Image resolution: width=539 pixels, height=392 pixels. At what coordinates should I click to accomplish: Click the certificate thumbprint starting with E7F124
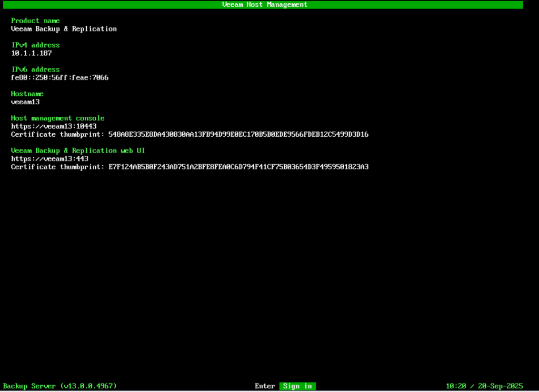click(238, 167)
